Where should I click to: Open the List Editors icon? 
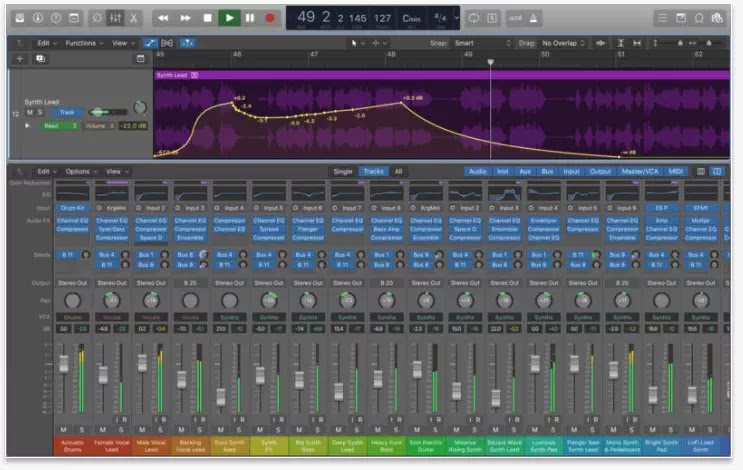(x=662, y=18)
